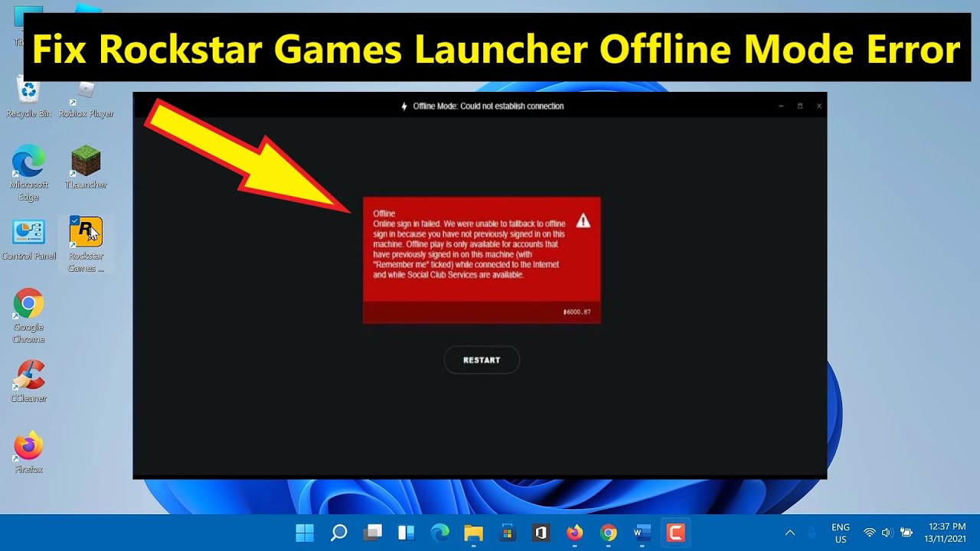Image resolution: width=980 pixels, height=551 pixels.
Task: Select the CCleaner desktop shortcut
Action: click(x=28, y=382)
